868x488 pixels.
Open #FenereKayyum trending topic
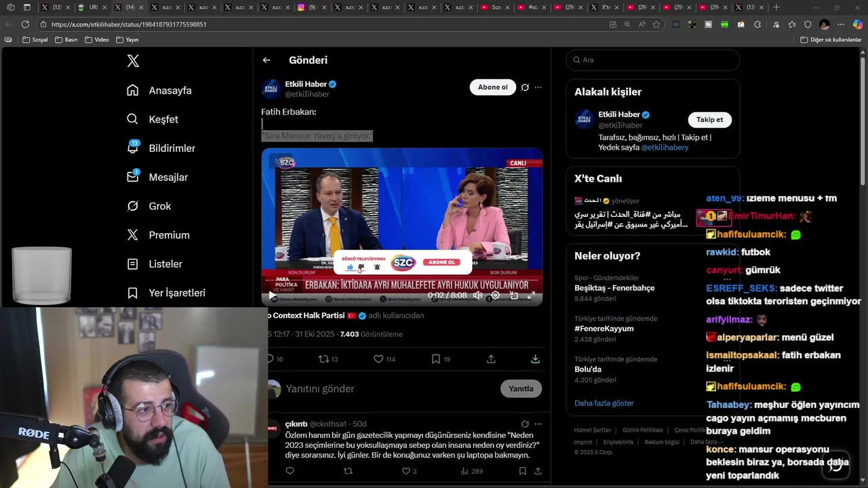(x=604, y=329)
